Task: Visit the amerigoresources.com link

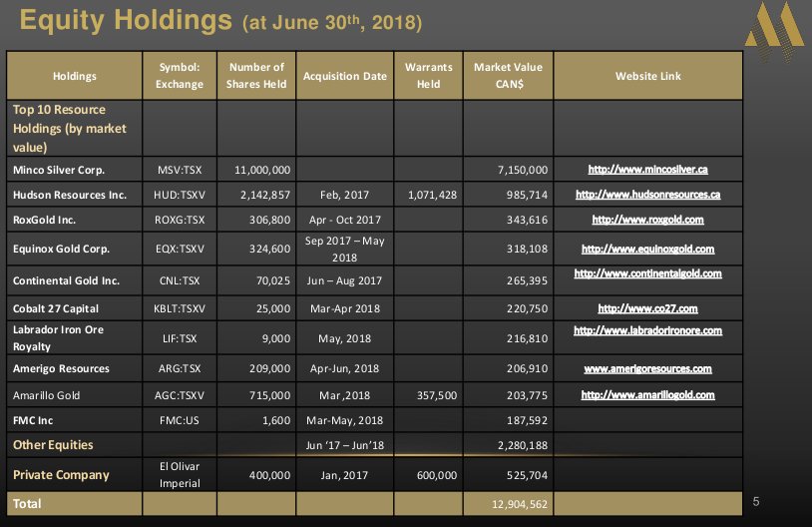Action: (647, 369)
